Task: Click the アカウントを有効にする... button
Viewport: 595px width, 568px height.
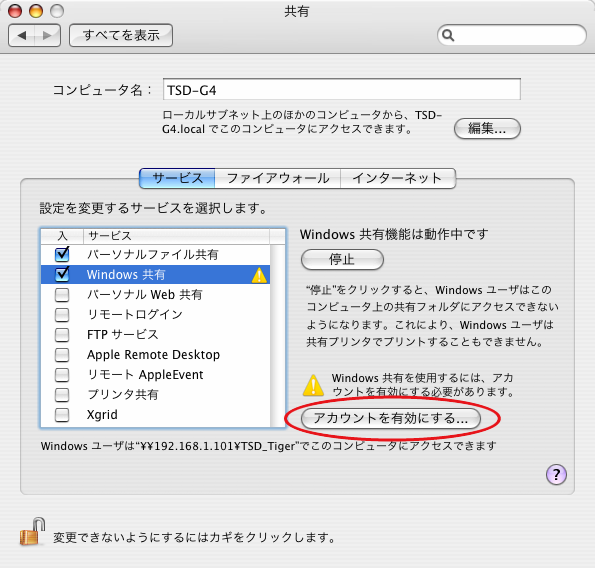Action: [391, 419]
